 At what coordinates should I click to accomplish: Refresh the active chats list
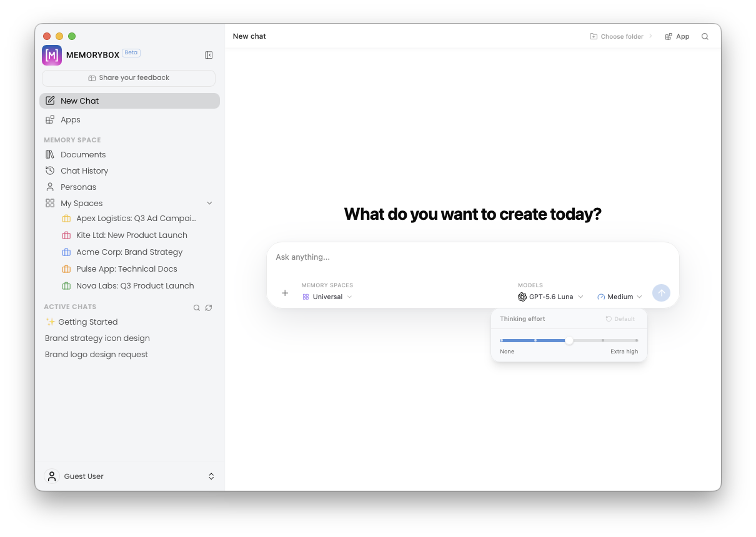click(209, 308)
